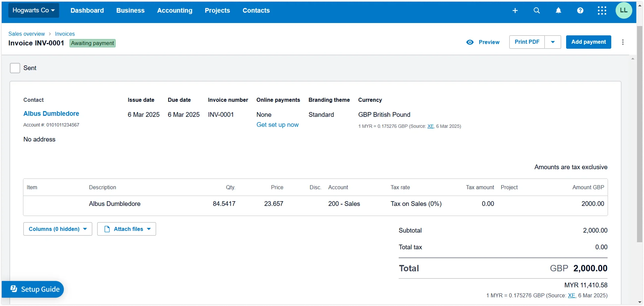Image resolution: width=644 pixels, height=306 pixels.
Task: Open the Business menu
Action: (130, 10)
